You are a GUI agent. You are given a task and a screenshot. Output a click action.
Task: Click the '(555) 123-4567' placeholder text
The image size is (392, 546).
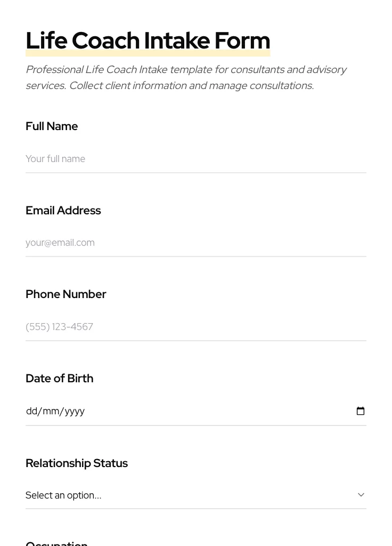point(59,327)
